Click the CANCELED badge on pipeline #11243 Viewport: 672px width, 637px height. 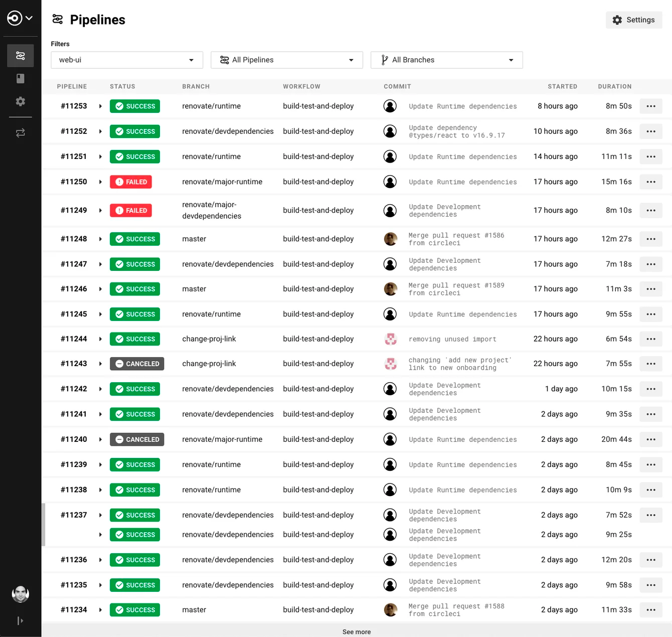(x=137, y=364)
